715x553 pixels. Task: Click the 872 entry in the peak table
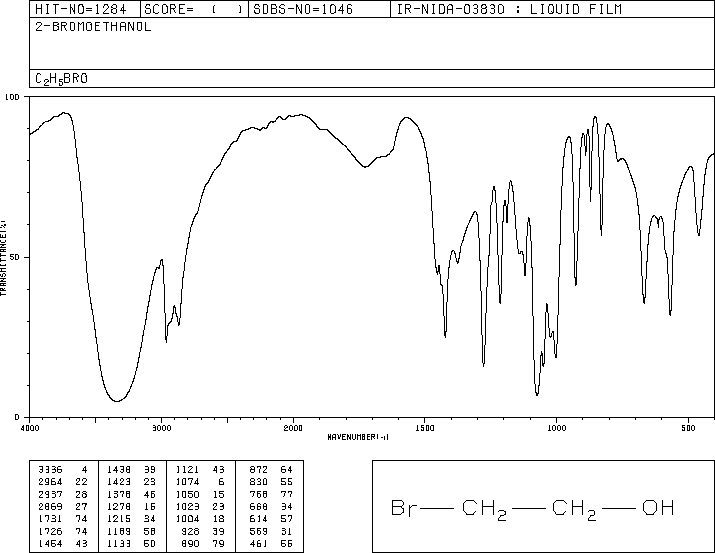(259, 470)
